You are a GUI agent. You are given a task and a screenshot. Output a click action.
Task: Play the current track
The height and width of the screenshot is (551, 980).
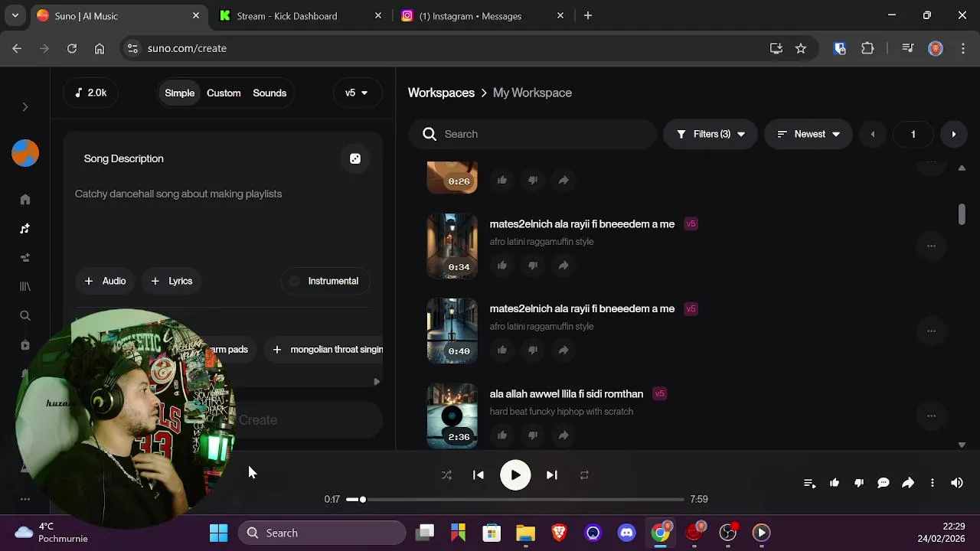click(515, 475)
